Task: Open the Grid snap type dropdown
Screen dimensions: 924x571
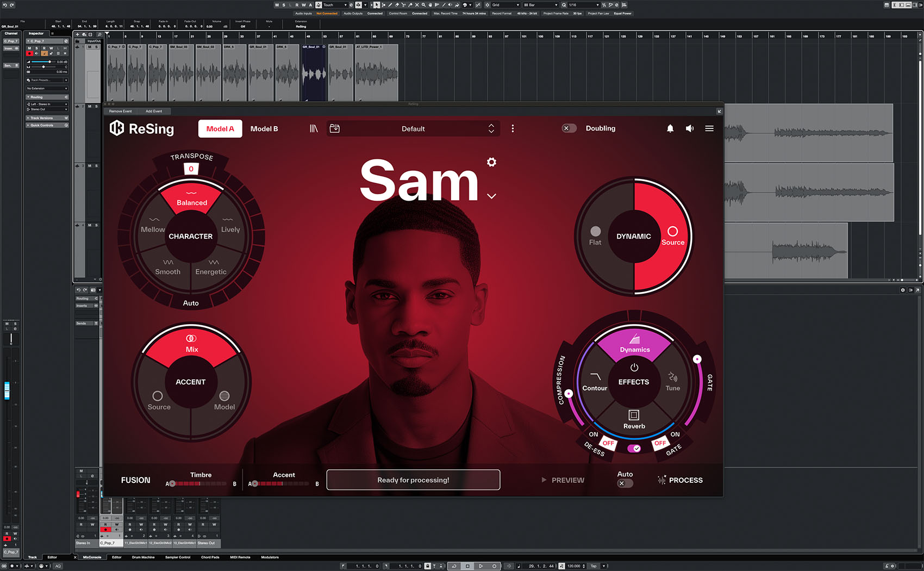Action: pyautogui.click(x=505, y=5)
